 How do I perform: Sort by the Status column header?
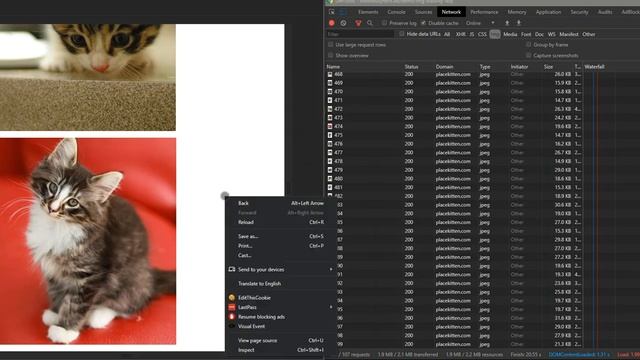(411, 67)
